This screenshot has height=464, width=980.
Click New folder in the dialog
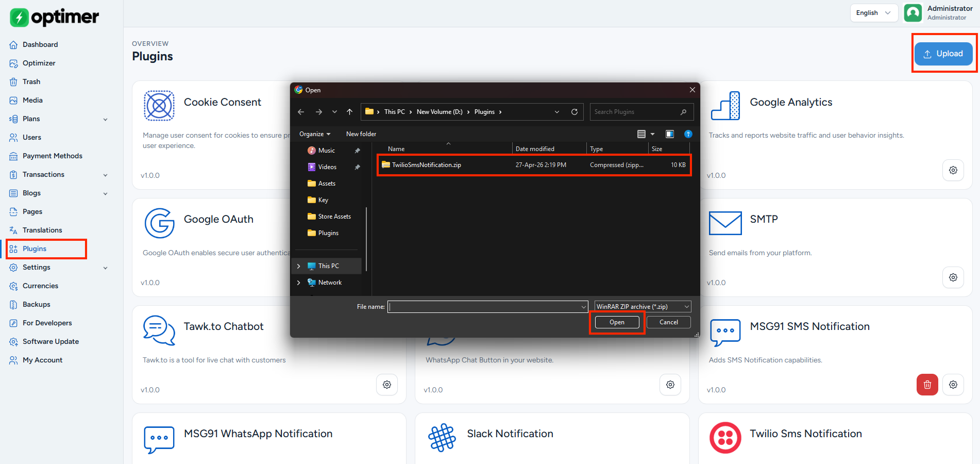[361, 134]
